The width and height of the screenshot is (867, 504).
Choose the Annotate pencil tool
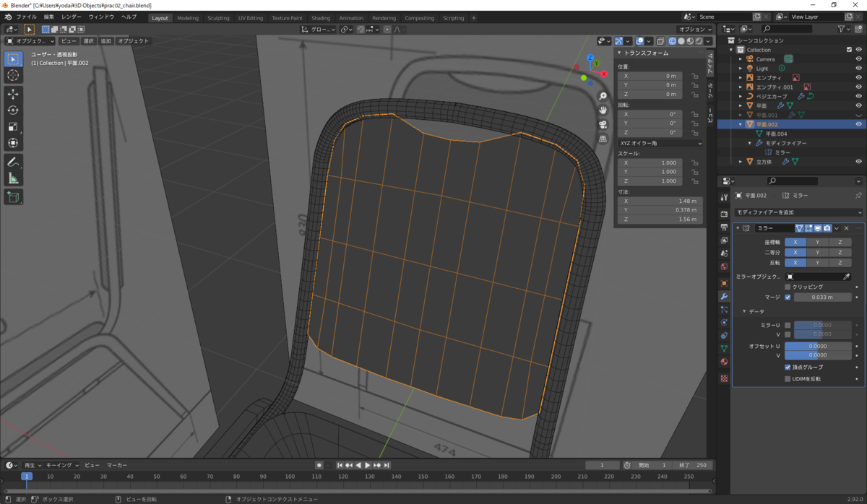coord(13,162)
